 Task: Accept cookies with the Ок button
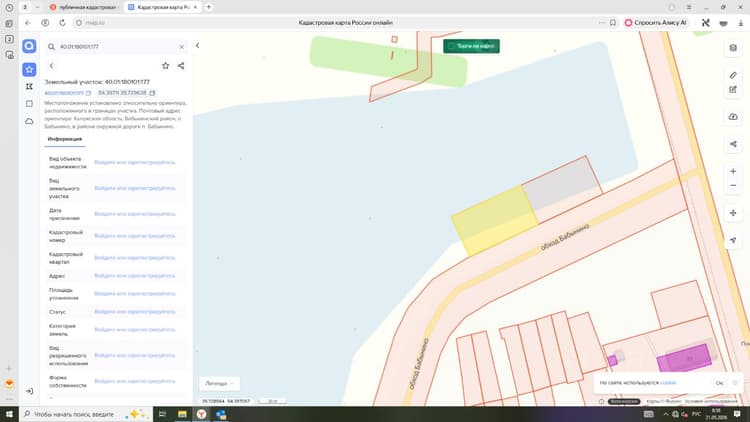coord(719,383)
